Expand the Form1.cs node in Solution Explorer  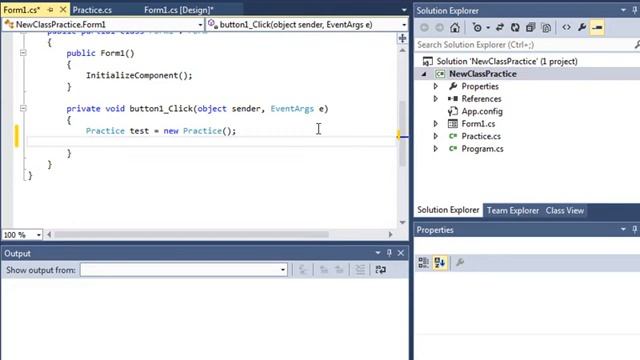coord(436,124)
